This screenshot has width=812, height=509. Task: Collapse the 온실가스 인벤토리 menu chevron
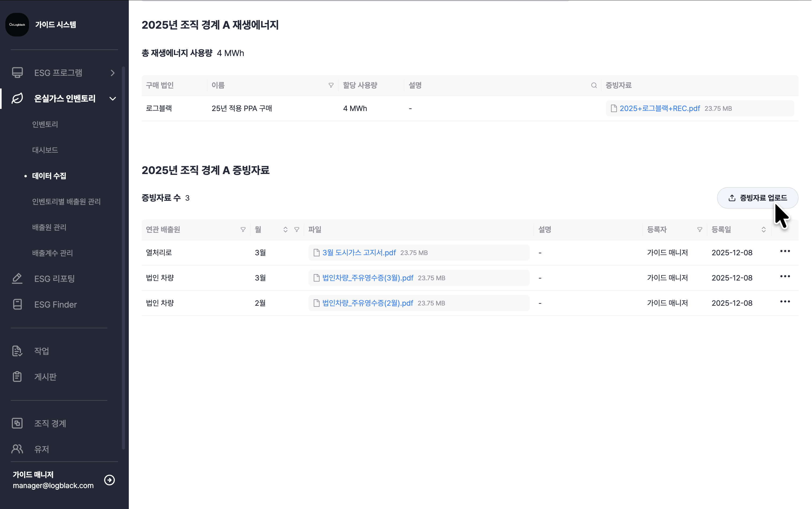[x=112, y=99]
